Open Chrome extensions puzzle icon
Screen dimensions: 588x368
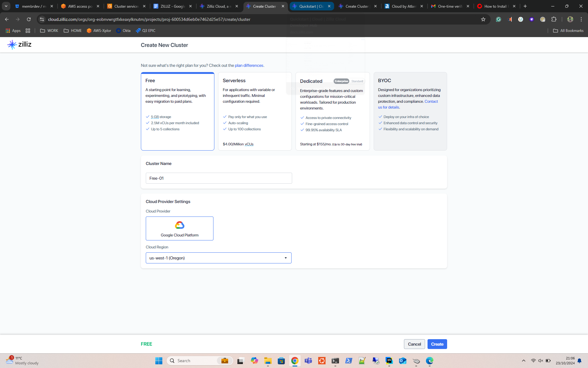[554, 19]
